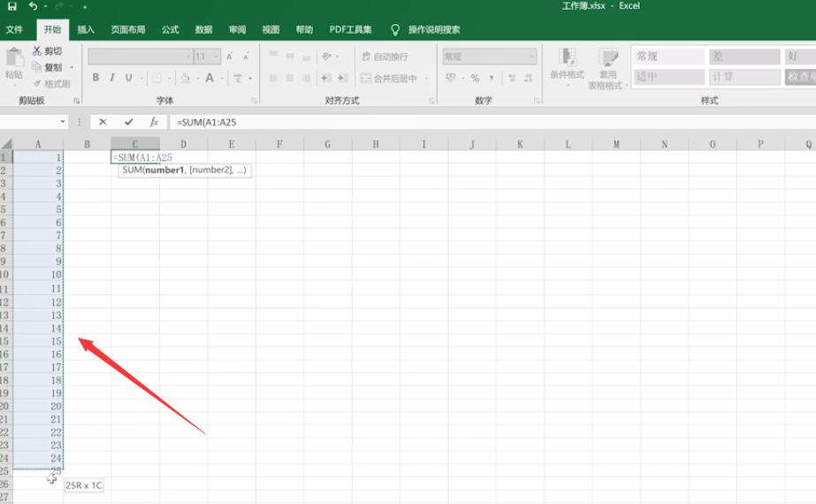Open font (字体) dialog launcher

point(254,101)
